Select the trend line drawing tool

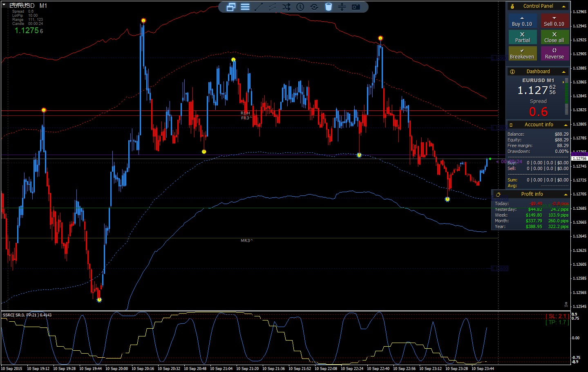coord(259,7)
